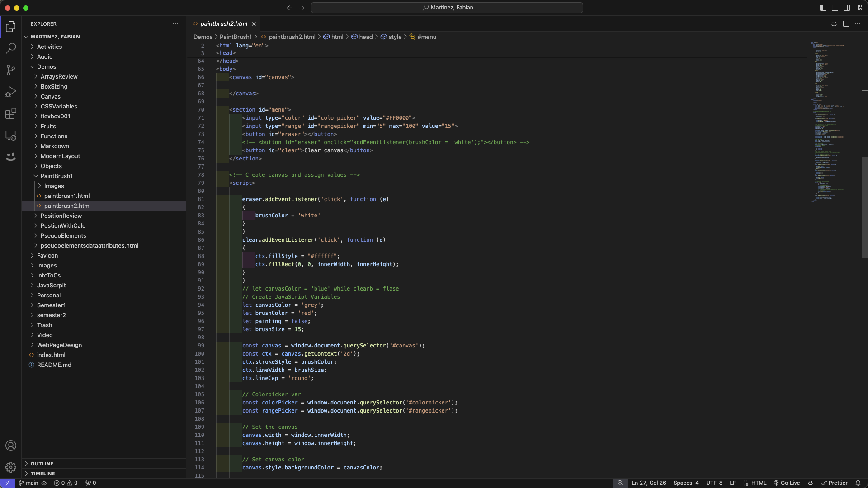Screen dimensions: 868x488
Task: Split the editor to the right
Action: coord(846,24)
